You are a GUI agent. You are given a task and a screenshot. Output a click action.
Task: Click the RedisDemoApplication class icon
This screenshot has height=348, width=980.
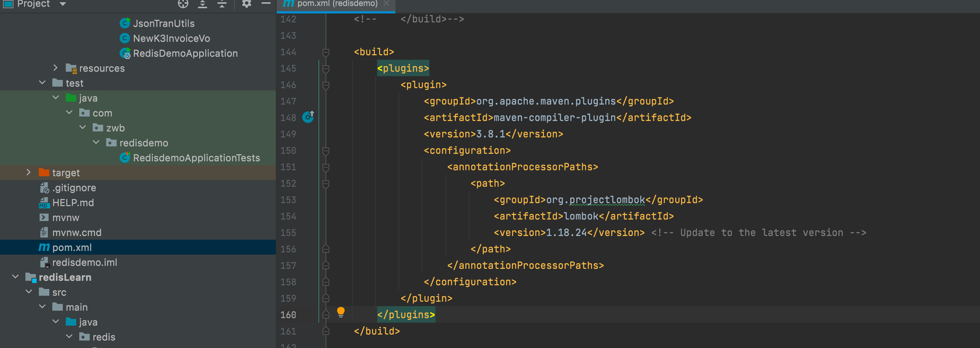tap(125, 53)
